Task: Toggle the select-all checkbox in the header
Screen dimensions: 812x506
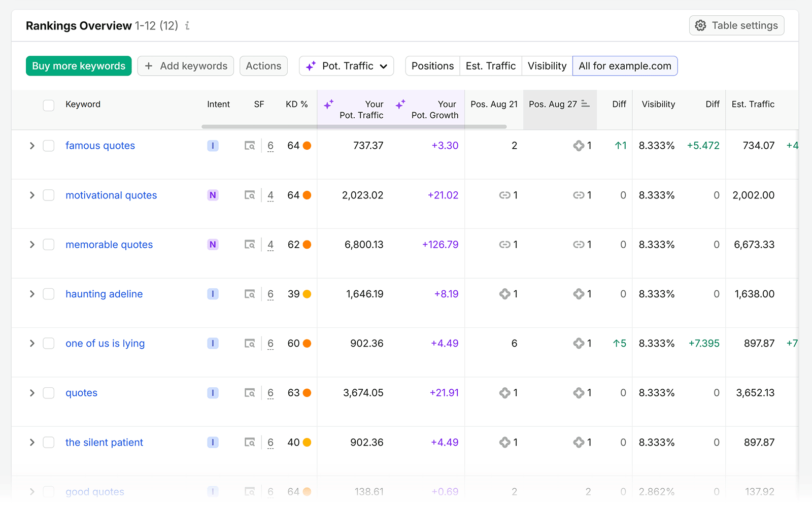Action: coord(49,105)
